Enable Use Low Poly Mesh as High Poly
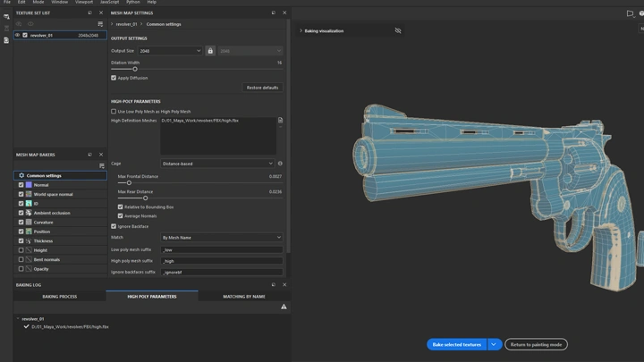This screenshot has width=644, height=362. [x=114, y=111]
